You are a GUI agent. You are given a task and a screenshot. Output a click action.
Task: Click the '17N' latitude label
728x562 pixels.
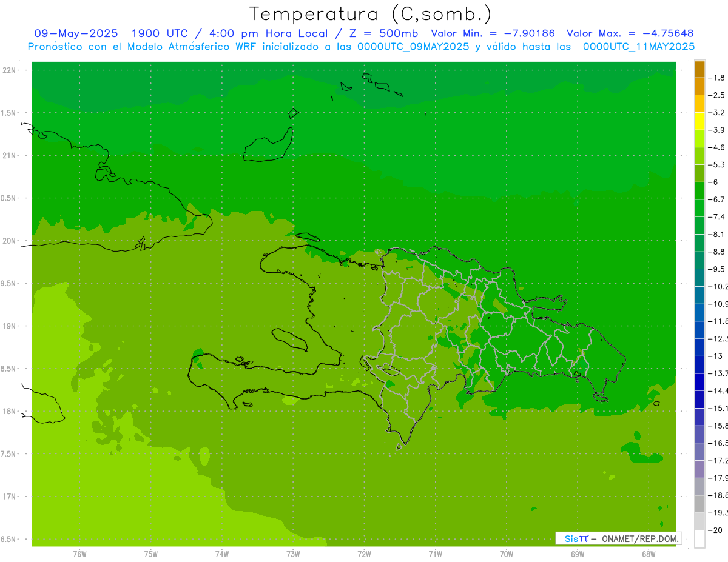tap(10, 497)
